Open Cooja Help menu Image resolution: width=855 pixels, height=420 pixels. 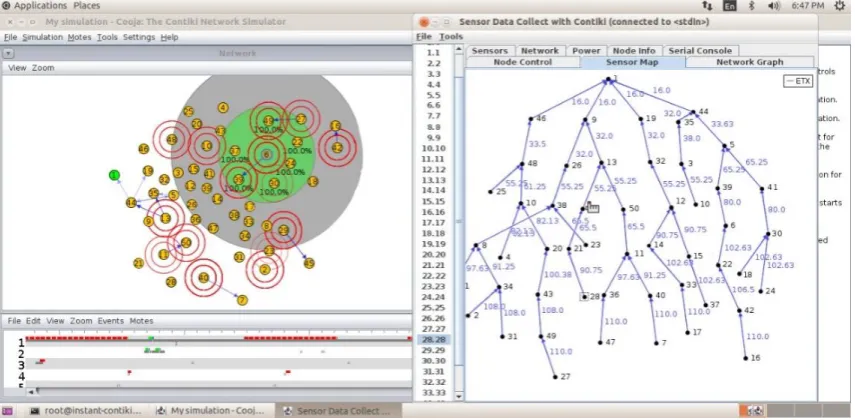[170, 37]
